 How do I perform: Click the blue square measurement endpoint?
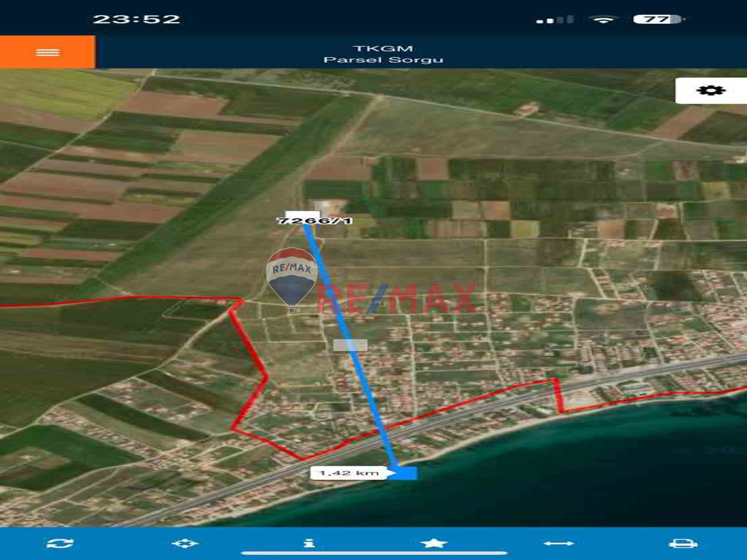tap(405, 473)
